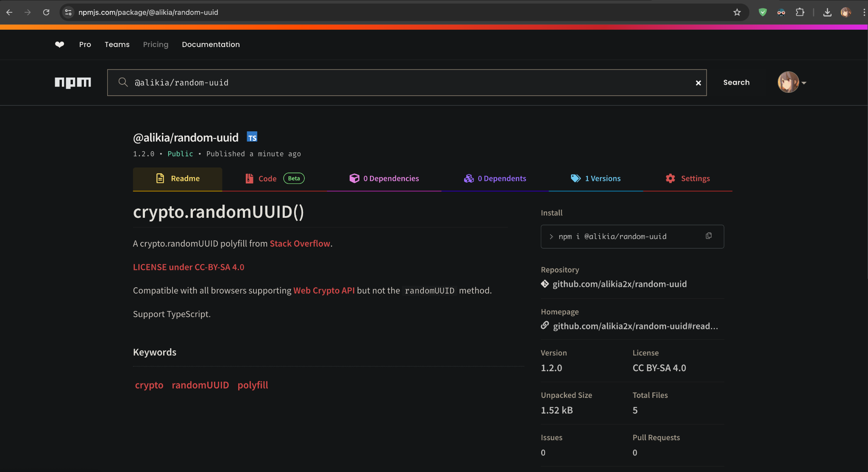Switch to the Code tab
Screen dimensions: 868x472
(x=267, y=178)
